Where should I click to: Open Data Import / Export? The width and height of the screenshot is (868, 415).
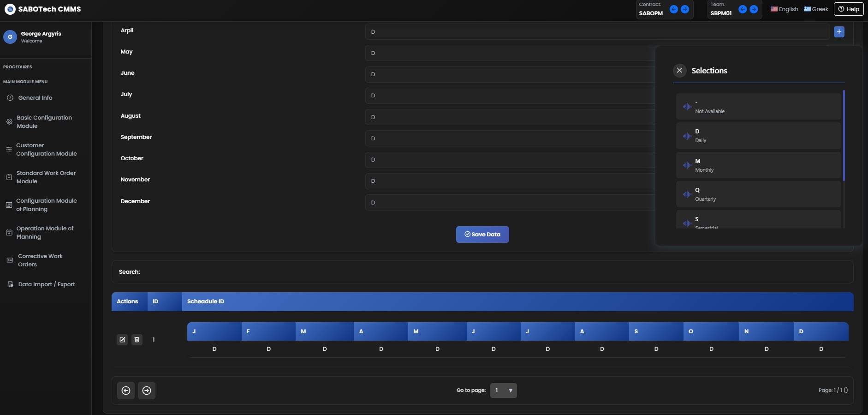[x=46, y=284]
